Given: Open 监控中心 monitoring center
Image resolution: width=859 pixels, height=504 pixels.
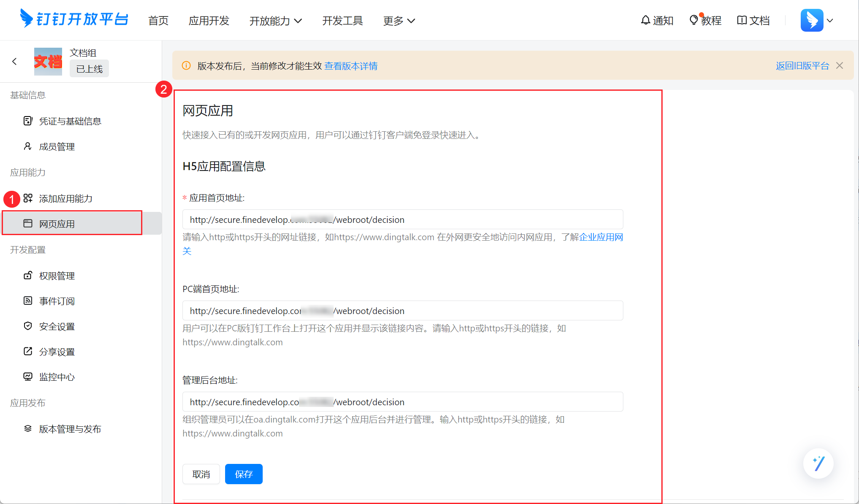Looking at the screenshot, I should 57,377.
